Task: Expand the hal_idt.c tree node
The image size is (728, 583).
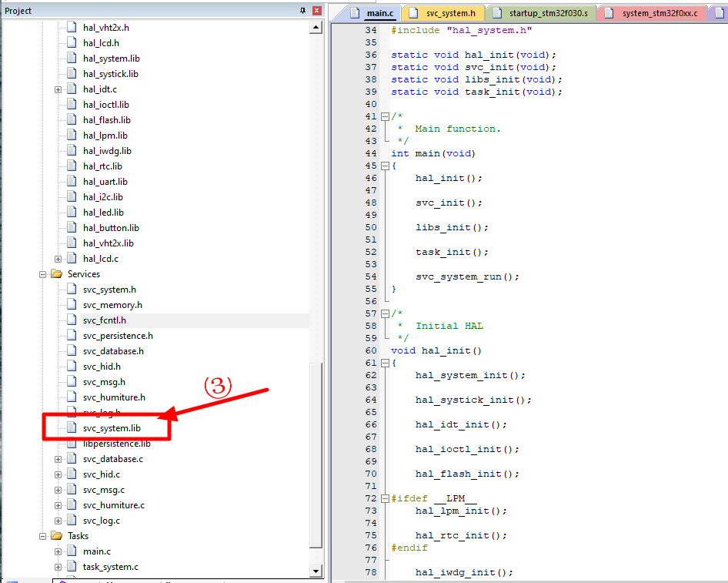Action: [58, 89]
